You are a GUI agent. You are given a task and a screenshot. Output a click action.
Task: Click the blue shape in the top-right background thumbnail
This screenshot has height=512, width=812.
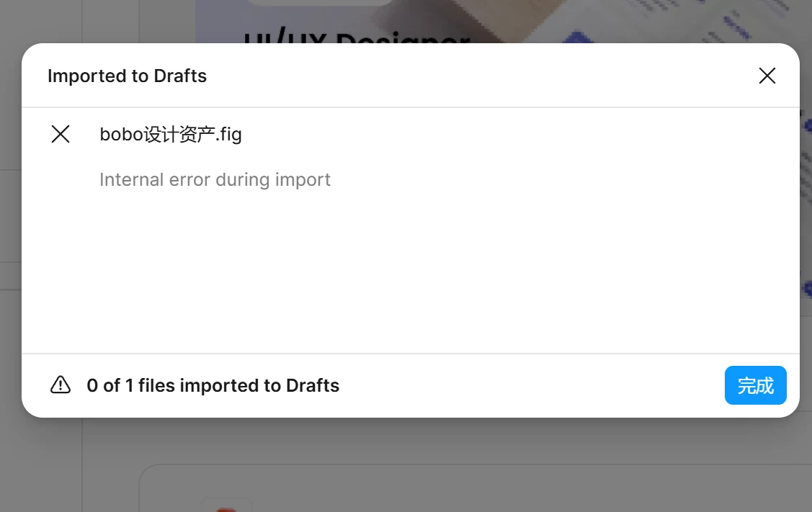578,37
